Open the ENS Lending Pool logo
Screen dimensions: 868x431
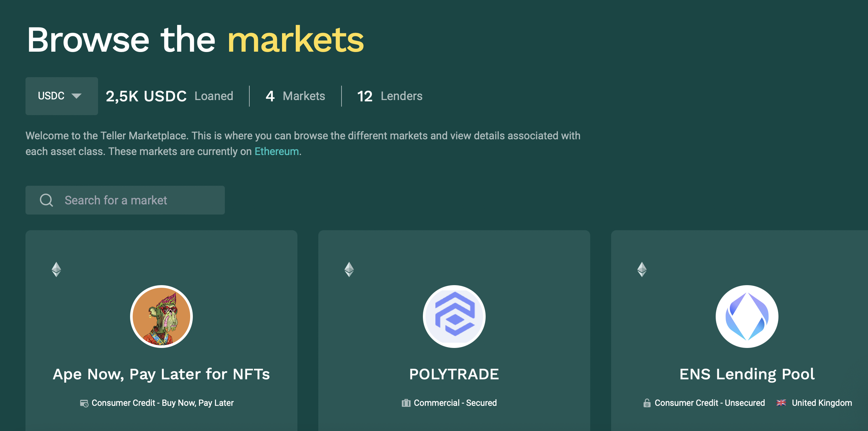tap(747, 316)
